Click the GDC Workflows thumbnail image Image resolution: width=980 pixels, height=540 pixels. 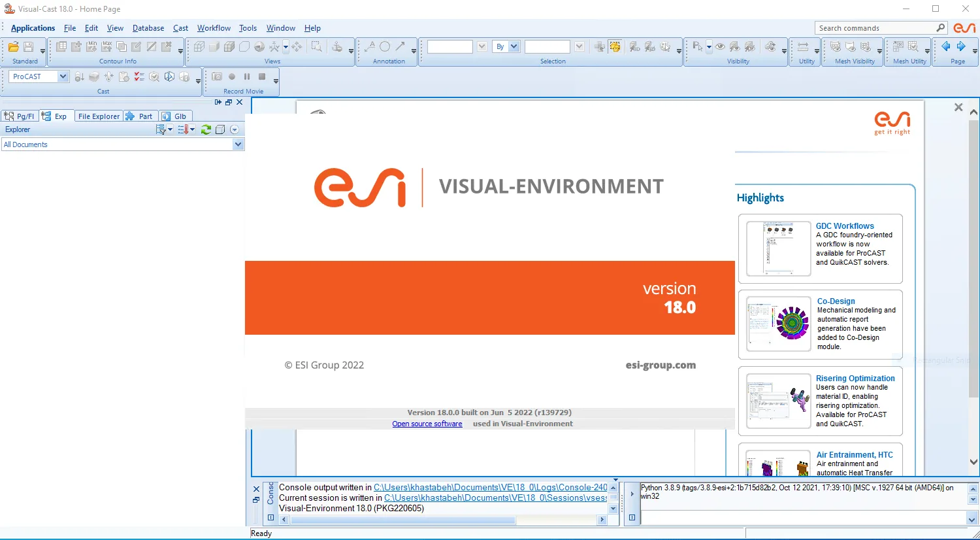click(779, 248)
